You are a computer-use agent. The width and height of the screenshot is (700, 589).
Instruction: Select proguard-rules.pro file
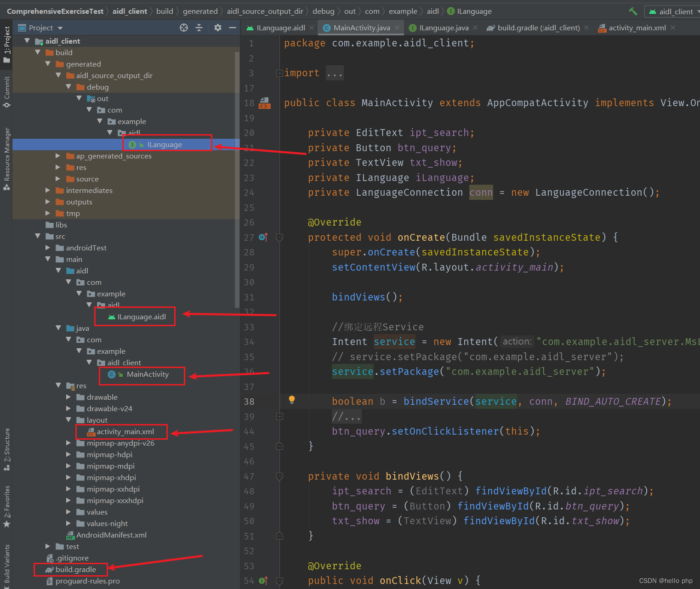87,581
